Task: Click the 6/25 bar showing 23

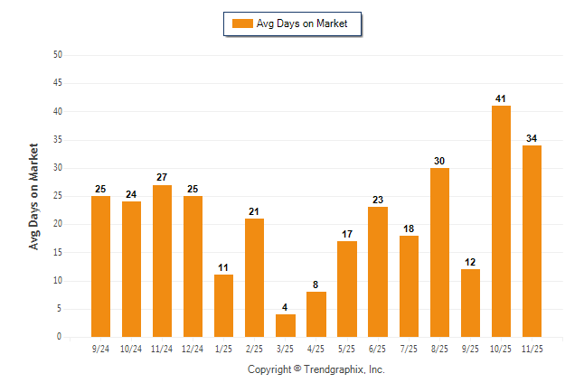Action: pos(378,272)
